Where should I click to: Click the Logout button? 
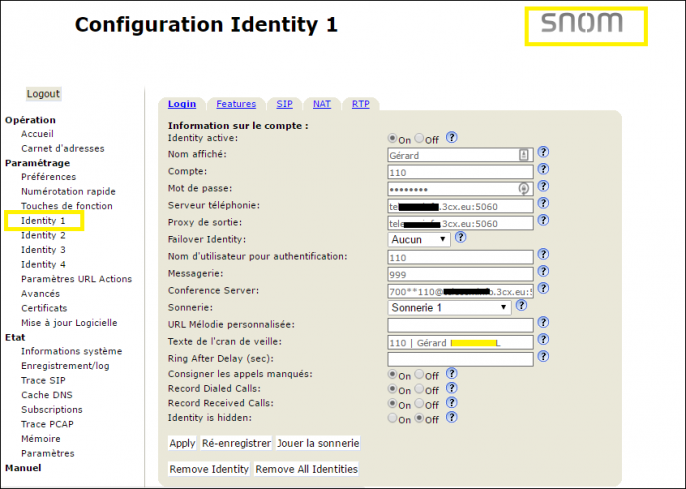pyautogui.click(x=43, y=94)
